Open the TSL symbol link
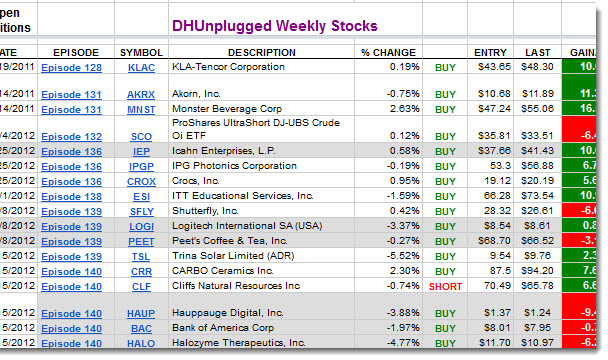Image resolution: width=608 pixels, height=360 pixels. [x=141, y=257]
